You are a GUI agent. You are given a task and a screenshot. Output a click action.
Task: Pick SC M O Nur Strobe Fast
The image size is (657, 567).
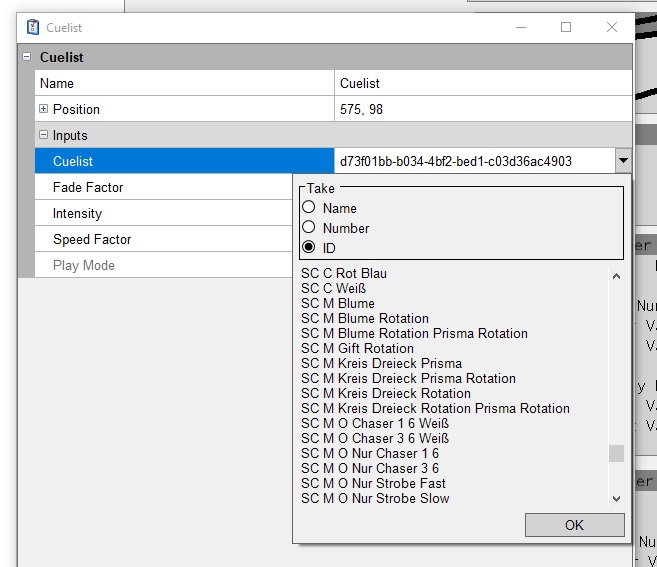pyautogui.click(x=375, y=483)
